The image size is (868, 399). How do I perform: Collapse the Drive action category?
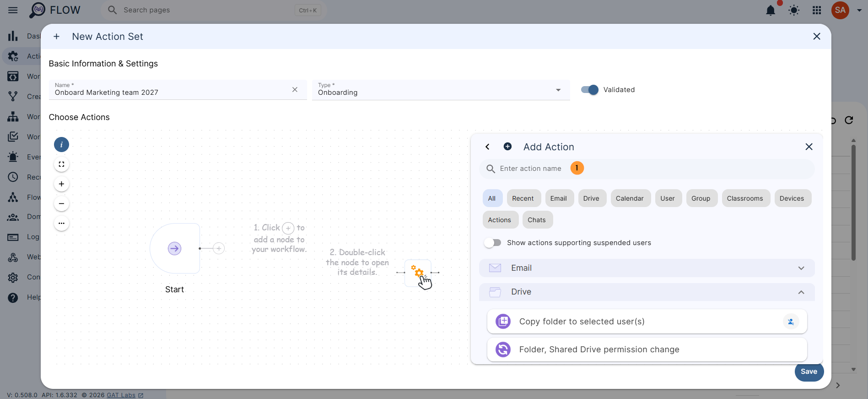pyautogui.click(x=647, y=292)
